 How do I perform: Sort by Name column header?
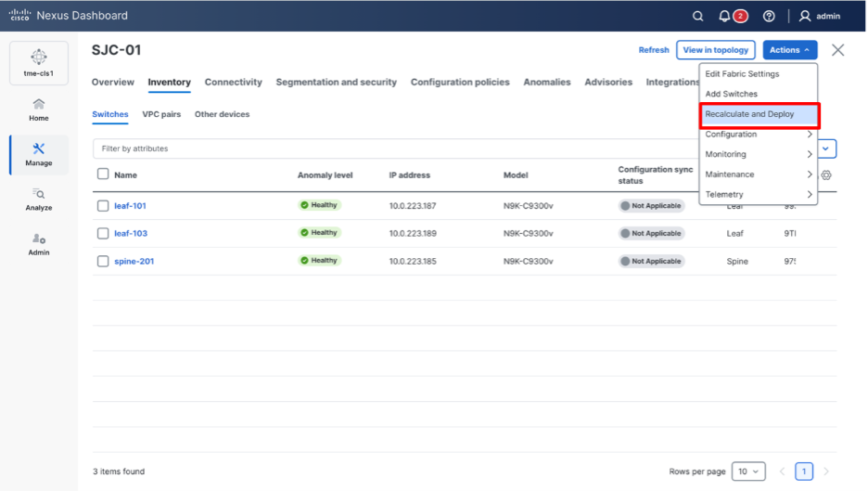click(x=126, y=175)
